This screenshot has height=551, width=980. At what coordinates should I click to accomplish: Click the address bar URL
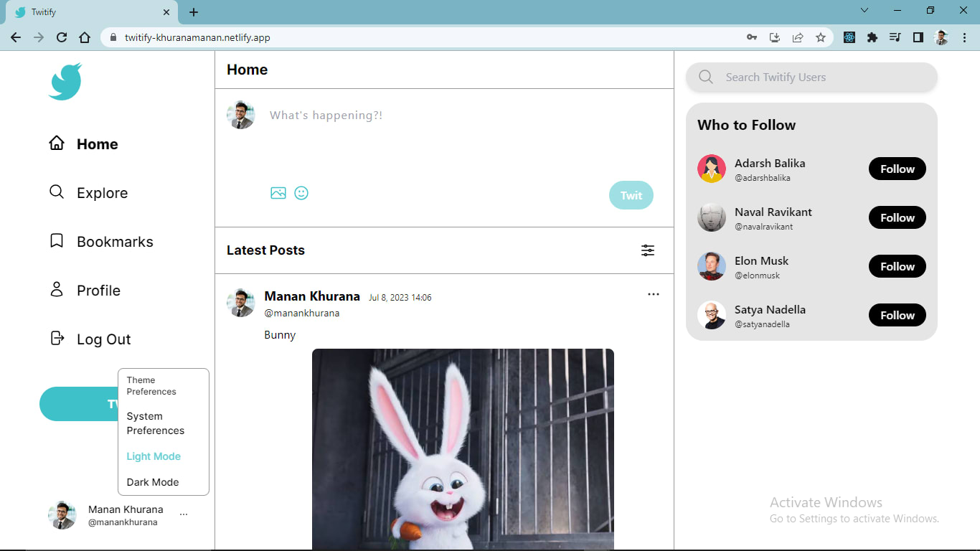tap(197, 37)
